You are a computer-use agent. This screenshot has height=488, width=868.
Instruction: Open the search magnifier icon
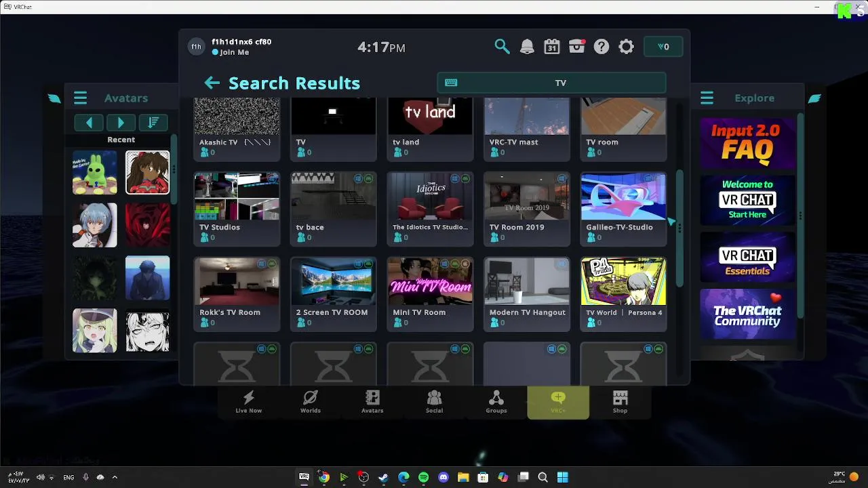click(502, 47)
